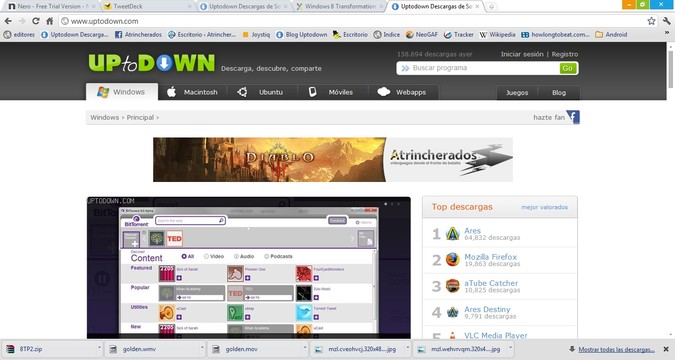Viewport: 675px width, 360px height.
Task: Open dropdown arrow next to golden.wmv download
Action: (202, 348)
